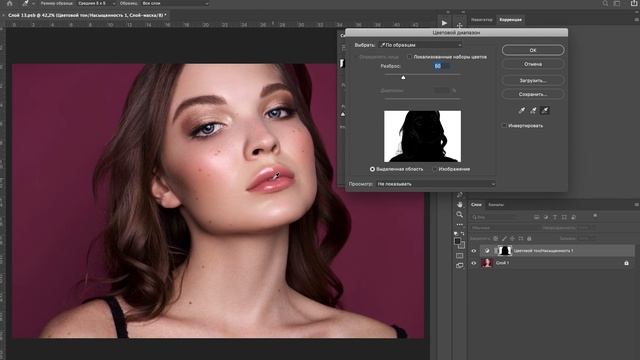Click the lock transparent pixels icon

[496, 238]
